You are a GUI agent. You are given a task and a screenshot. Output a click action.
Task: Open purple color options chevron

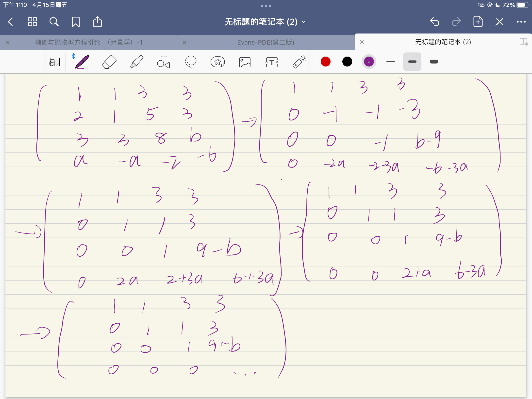(369, 62)
